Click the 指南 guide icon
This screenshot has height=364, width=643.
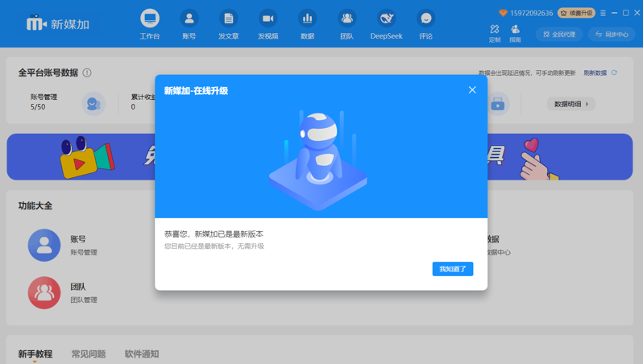pos(515,29)
